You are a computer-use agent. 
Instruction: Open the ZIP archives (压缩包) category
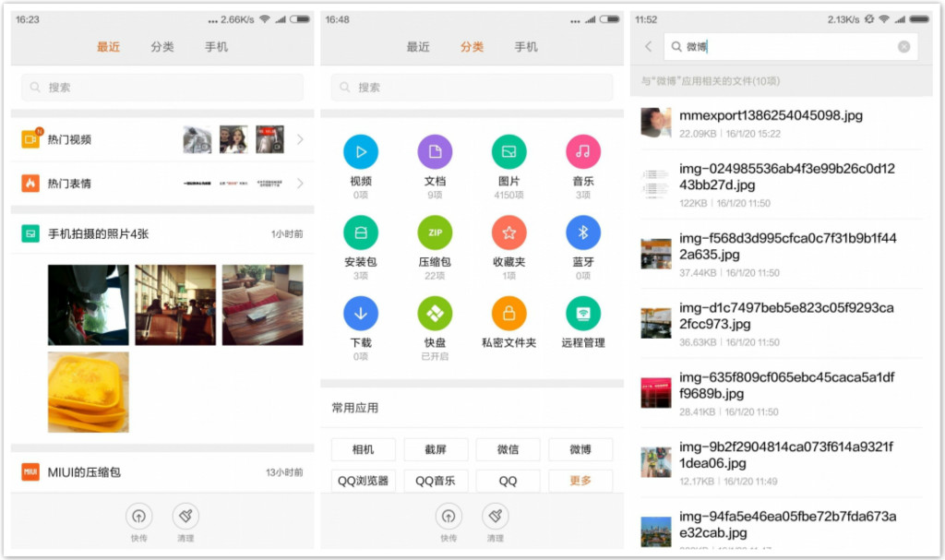point(435,232)
